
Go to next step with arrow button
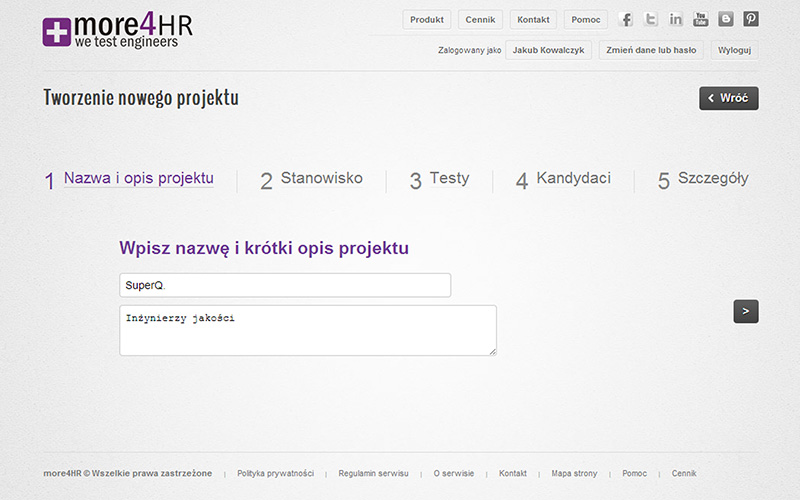(x=746, y=311)
